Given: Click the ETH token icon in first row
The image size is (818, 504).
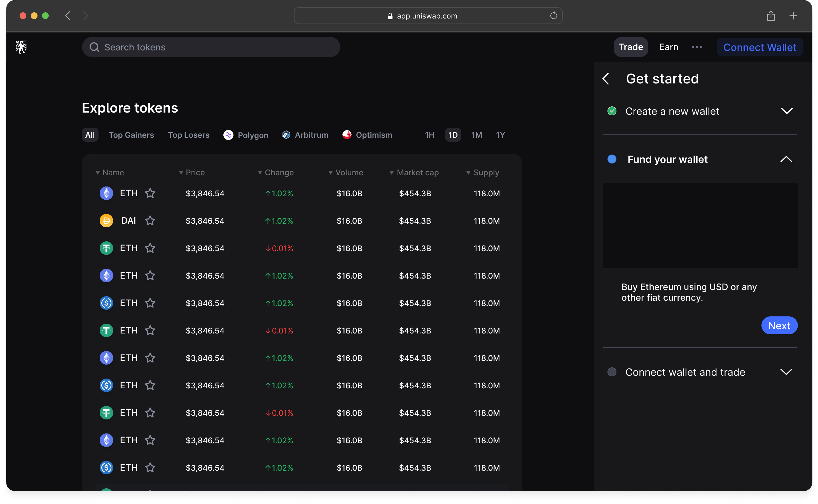Looking at the screenshot, I should (106, 193).
